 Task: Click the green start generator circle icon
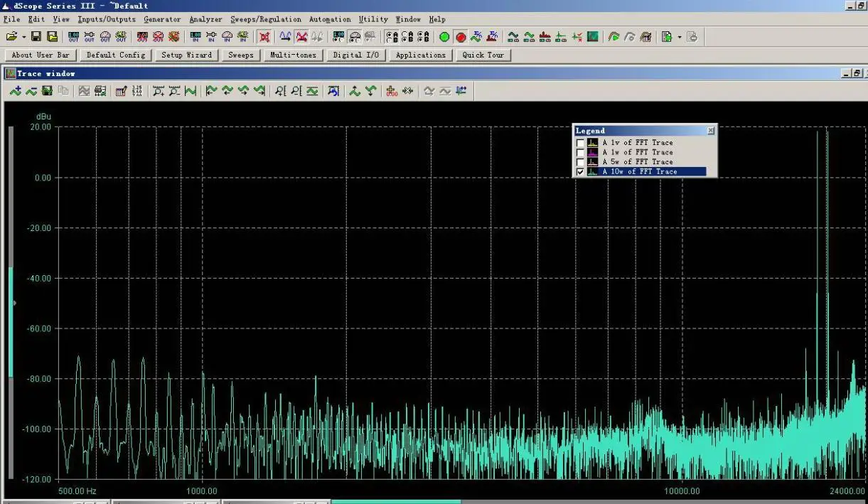(x=444, y=37)
